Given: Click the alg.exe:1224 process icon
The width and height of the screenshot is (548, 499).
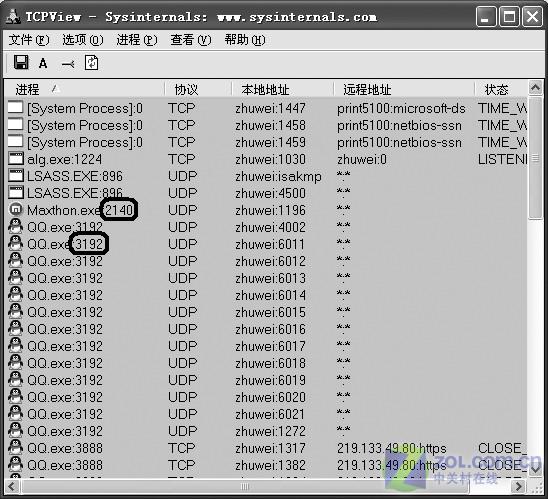Looking at the screenshot, I should click(x=16, y=159).
